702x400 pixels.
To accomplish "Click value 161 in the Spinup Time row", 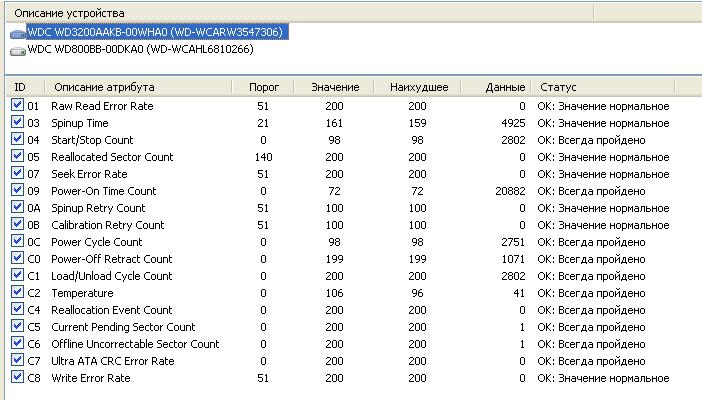I will point(334,123).
